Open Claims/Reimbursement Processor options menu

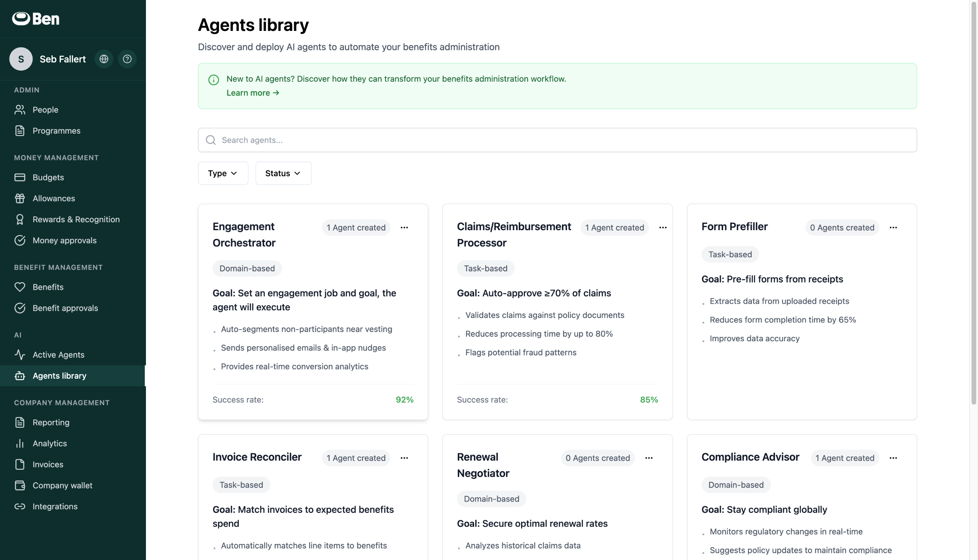coord(662,227)
